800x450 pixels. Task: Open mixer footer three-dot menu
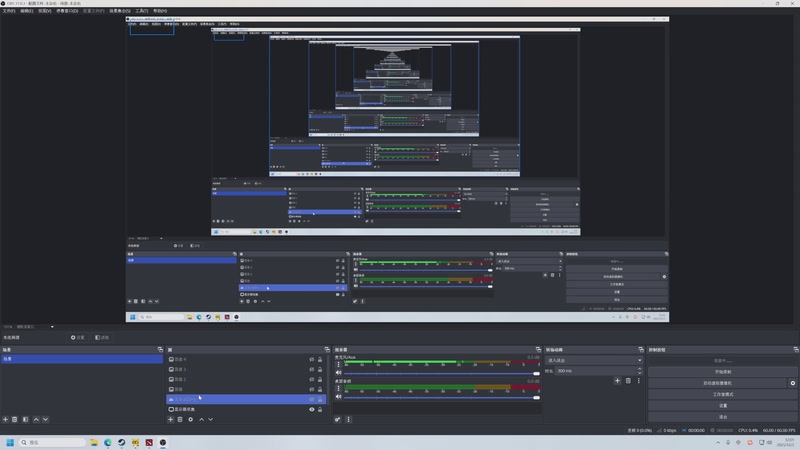tap(348, 419)
